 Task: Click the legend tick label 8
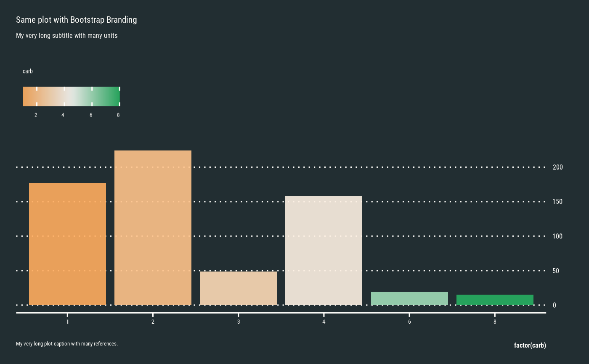point(118,115)
